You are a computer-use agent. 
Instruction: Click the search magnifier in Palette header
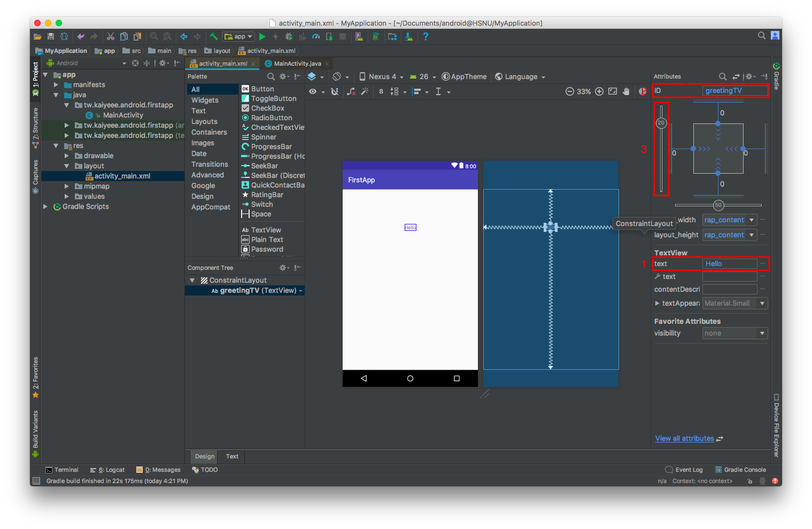pos(271,76)
